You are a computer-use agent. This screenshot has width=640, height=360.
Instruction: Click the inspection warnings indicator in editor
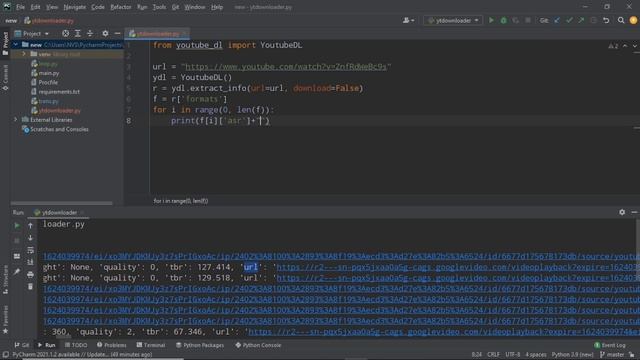coord(613,46)
